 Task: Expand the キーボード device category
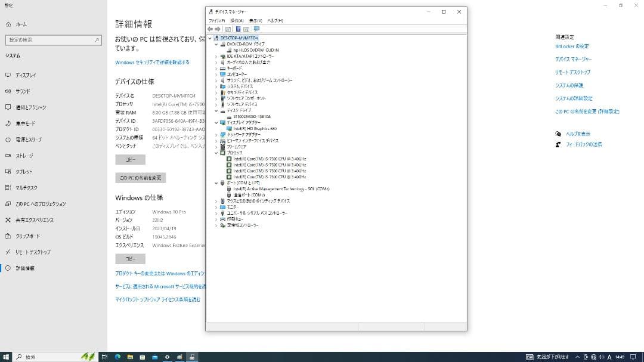[x=217, y=67]
